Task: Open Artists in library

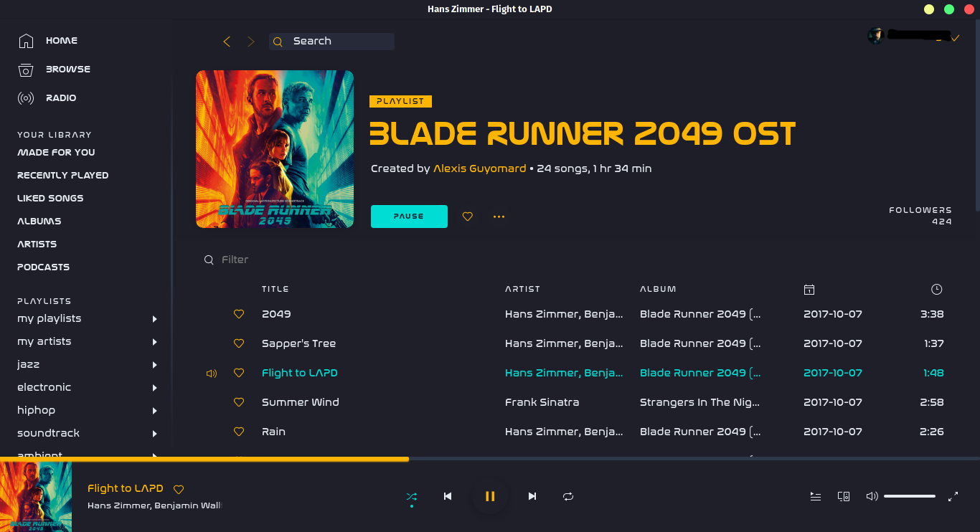Action: pos(37,244)
